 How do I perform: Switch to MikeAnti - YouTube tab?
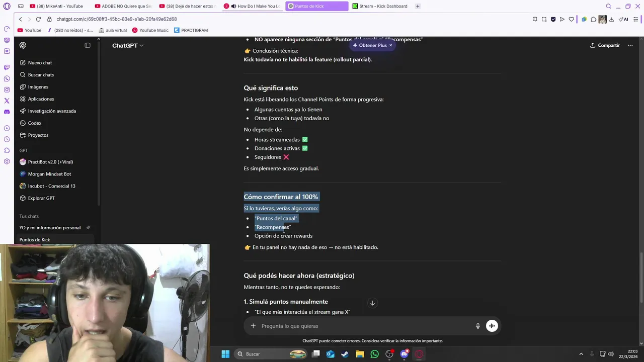pyautogui.click(x=58, y=6)
